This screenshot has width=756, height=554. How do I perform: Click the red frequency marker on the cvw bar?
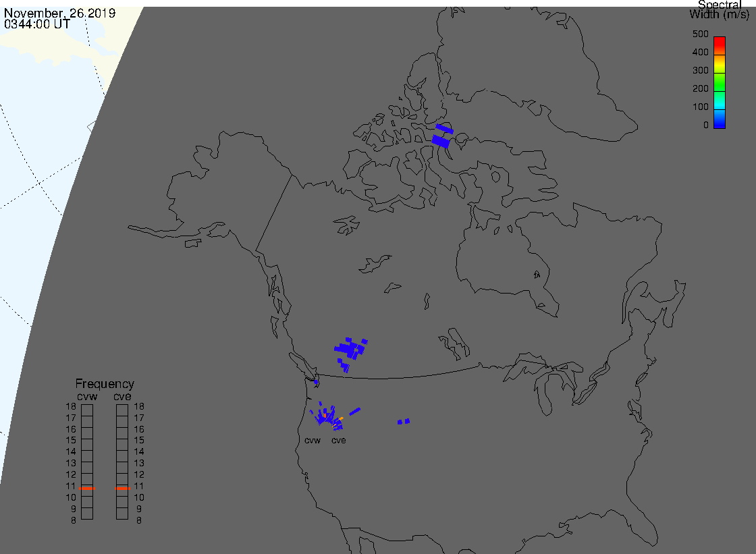(87, 489)
